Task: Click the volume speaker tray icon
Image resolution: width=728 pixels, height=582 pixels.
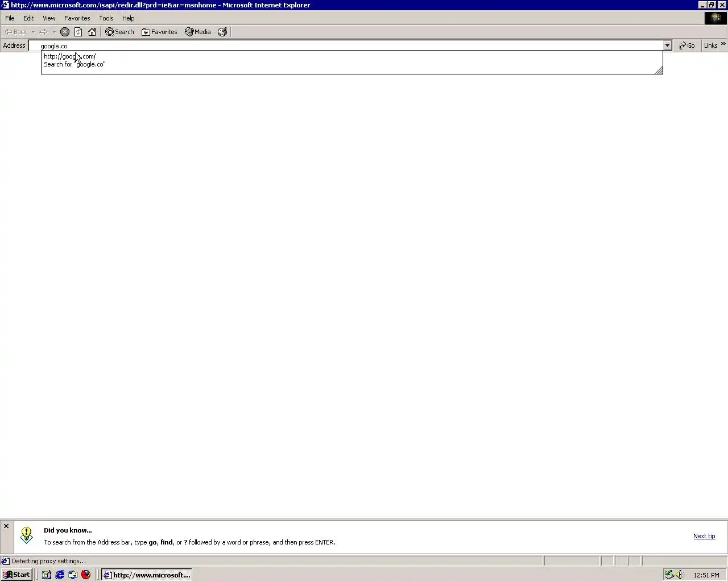Action: (680, 575)
